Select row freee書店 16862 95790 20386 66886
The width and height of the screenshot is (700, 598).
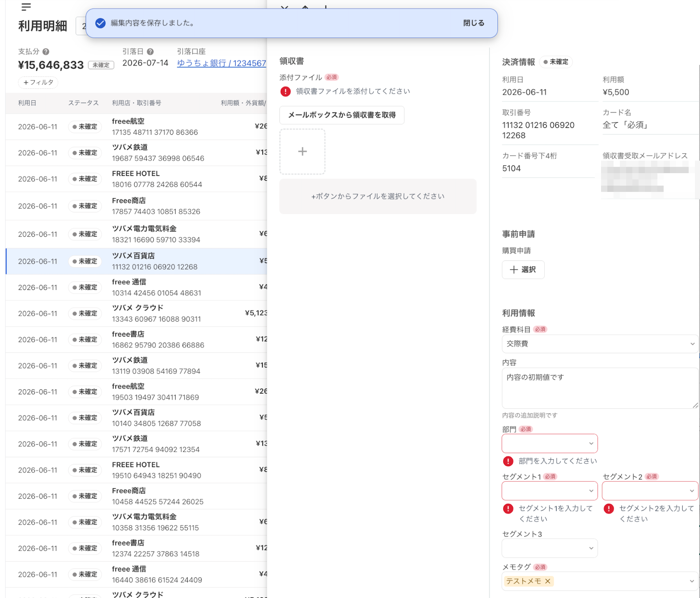coord(136,340)
